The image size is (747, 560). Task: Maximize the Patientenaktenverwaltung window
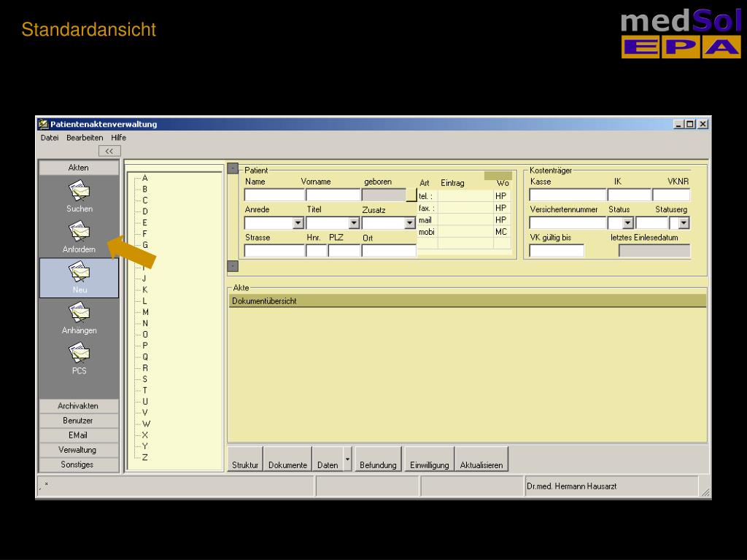point(690,124)
